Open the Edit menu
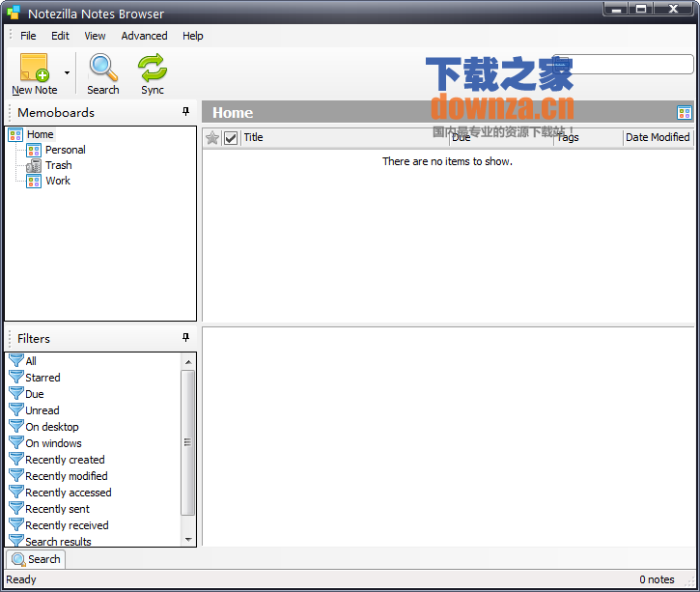Screen dimensions: 700x592 pyautogui.click(x=60, y=36)
